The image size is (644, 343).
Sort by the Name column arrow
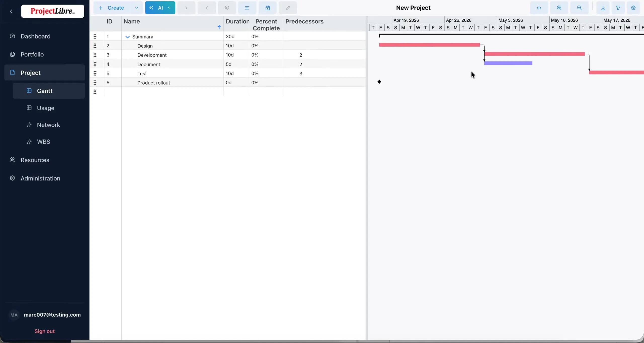[219, 27]
